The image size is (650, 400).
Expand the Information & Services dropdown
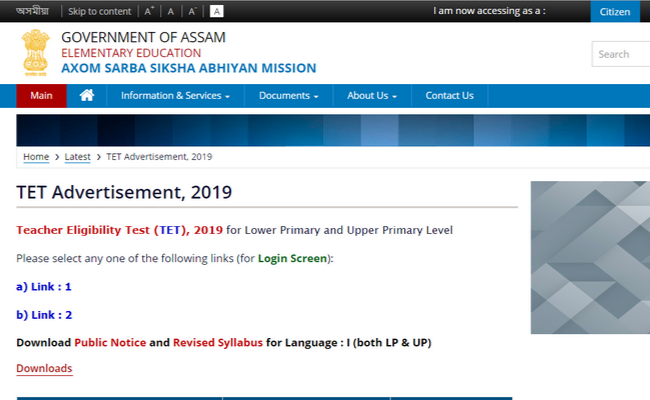[175, 96]
